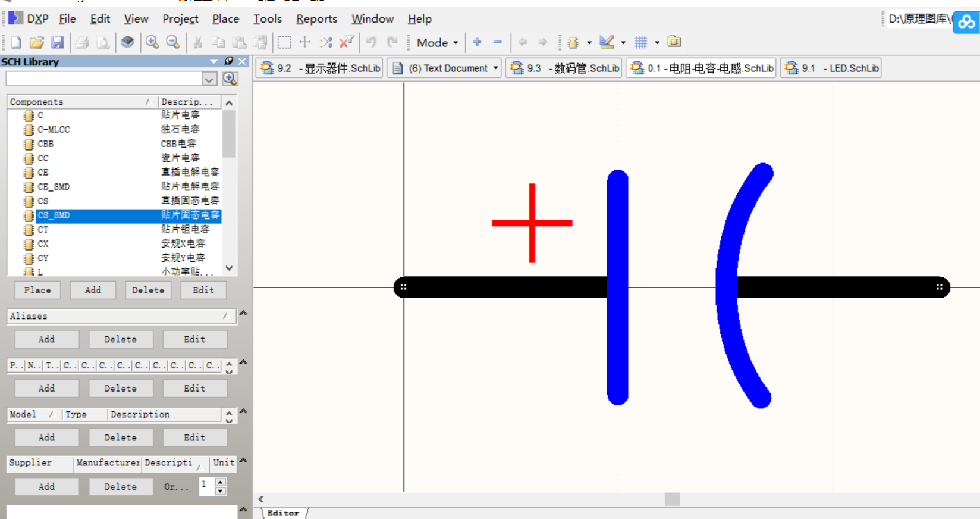Select the CBB component row
The height and width of the screenshot is (519, 980).
114,143
